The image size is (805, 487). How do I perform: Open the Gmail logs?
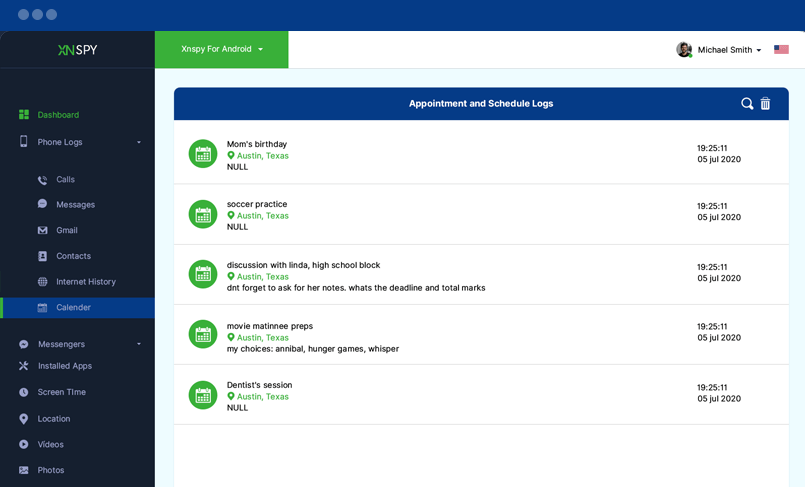tap(66, 230)
